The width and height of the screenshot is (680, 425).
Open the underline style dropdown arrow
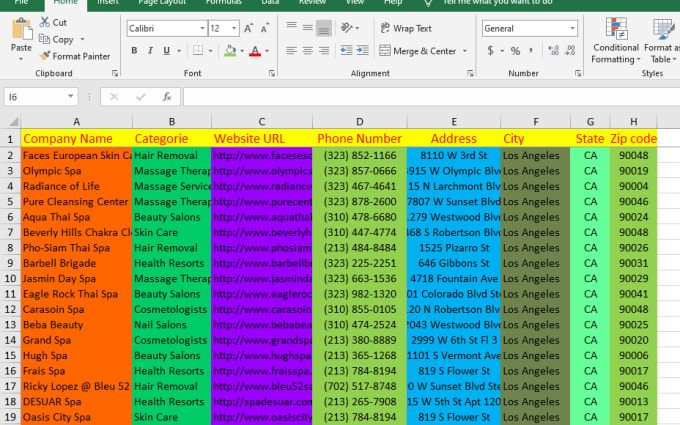coord(179,51)
